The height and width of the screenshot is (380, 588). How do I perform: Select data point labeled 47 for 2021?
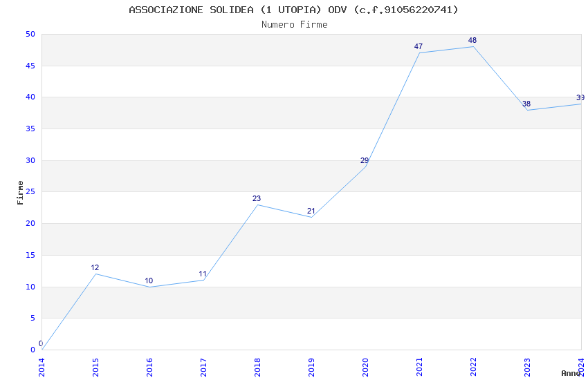click(419, 46)
